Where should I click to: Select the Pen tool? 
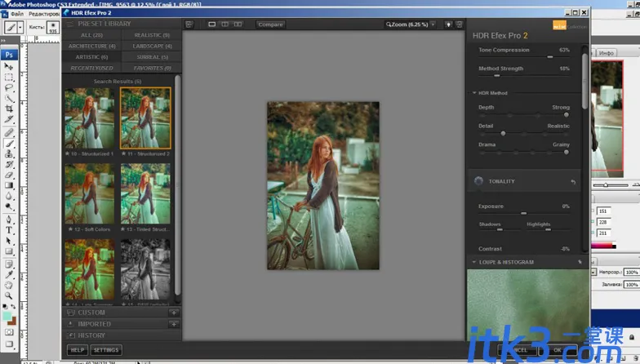pos(8,220)
